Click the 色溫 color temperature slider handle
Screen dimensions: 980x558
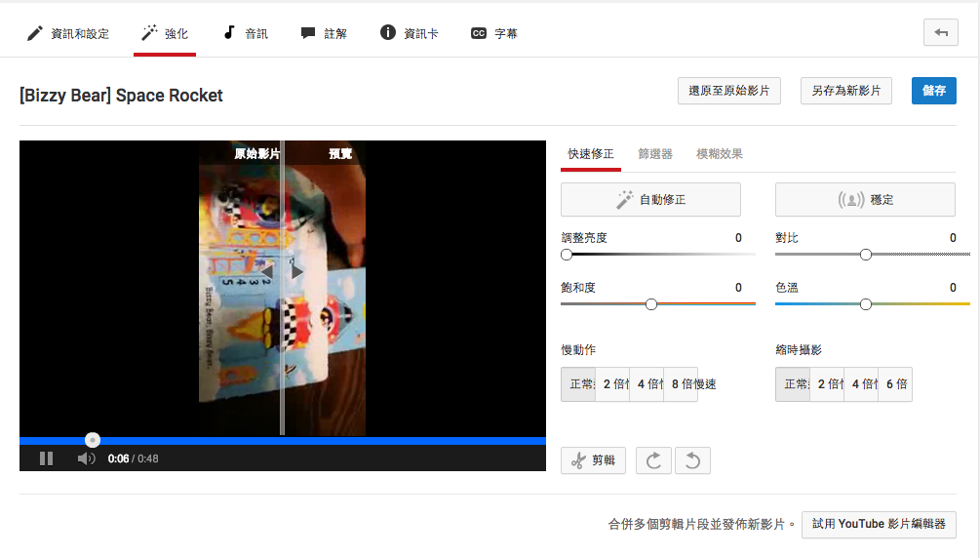866,304
